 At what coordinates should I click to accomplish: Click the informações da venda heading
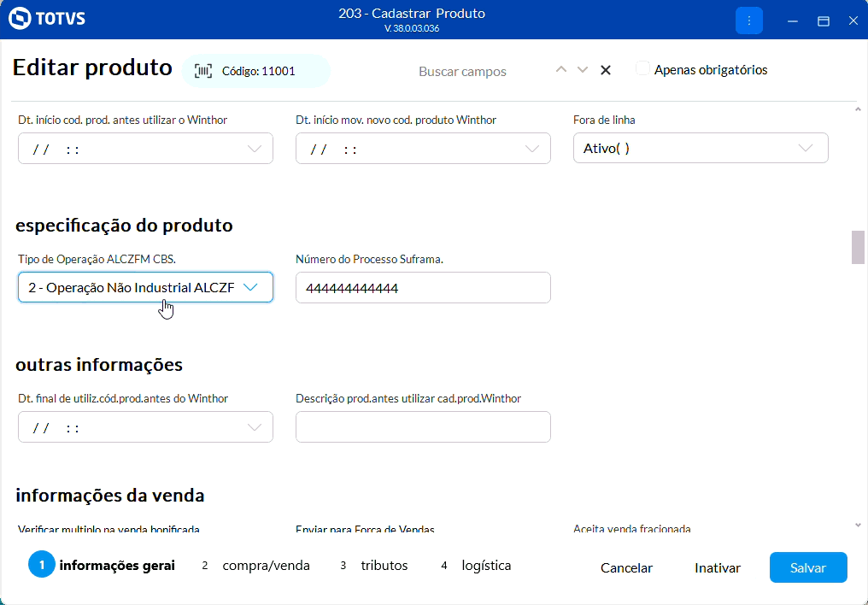coord(110,496)
